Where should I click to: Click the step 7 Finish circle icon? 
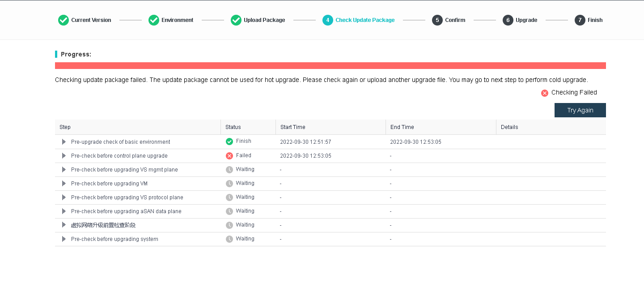(580, 20)
